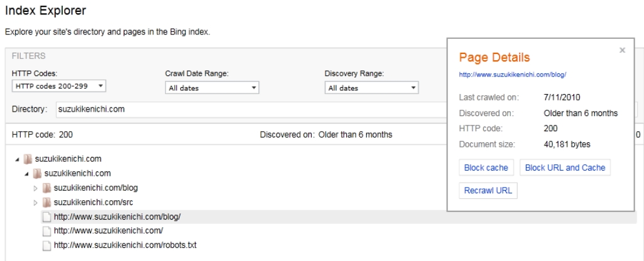Focus the Directory input field
The image size is (644, 261).
pyautogui.click(x=251, y=110)
